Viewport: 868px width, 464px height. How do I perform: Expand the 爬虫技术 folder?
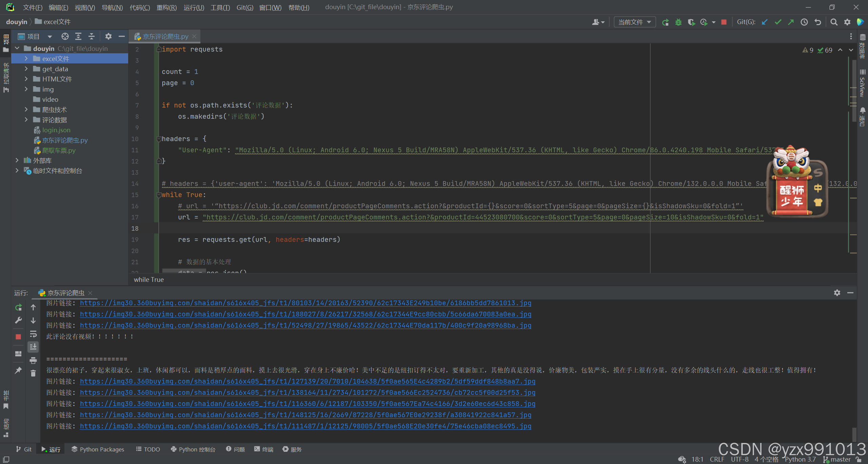coord(26,110)
